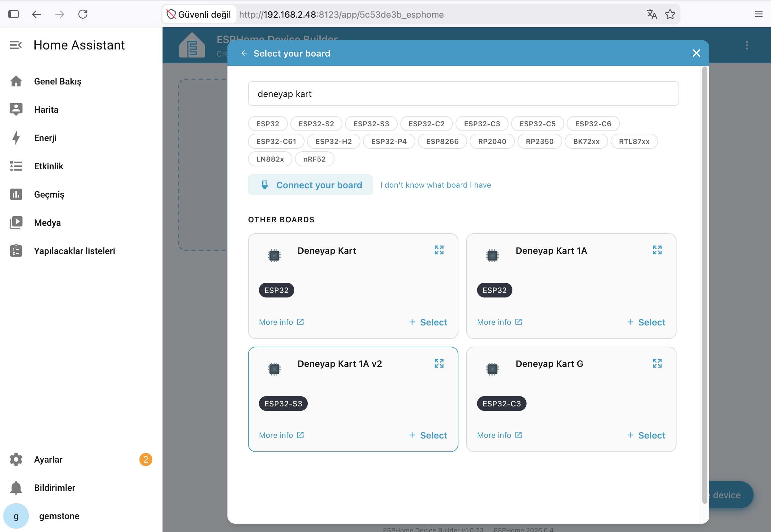Toggle the ESP32 filter chip

(x=268, y=124)
